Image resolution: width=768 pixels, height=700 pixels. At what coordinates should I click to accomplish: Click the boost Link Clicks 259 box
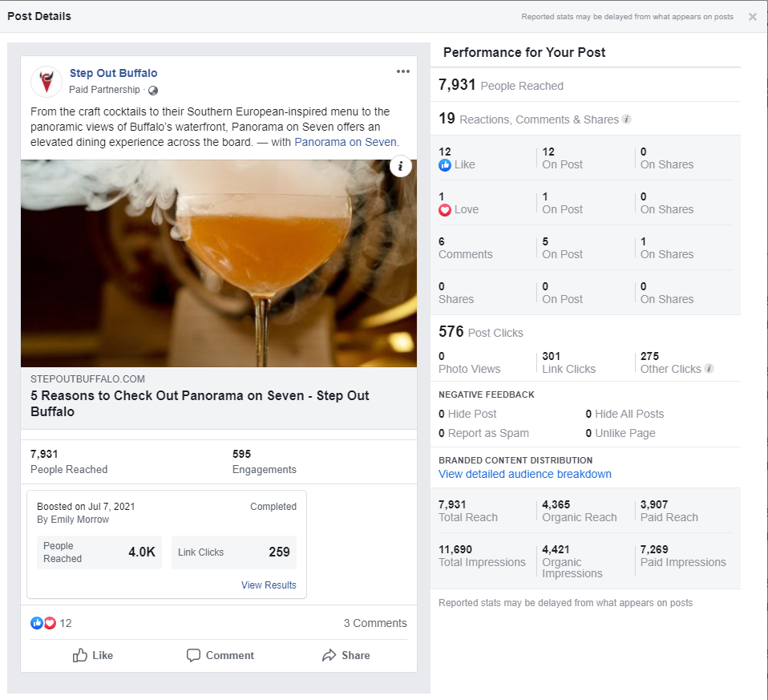(234, 552)
